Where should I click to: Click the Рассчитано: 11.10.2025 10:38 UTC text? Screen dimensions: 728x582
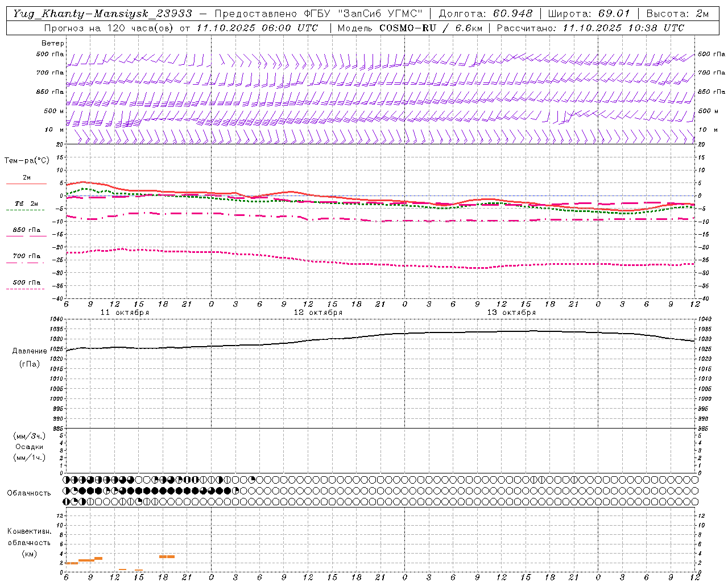(x=590, y=28)
